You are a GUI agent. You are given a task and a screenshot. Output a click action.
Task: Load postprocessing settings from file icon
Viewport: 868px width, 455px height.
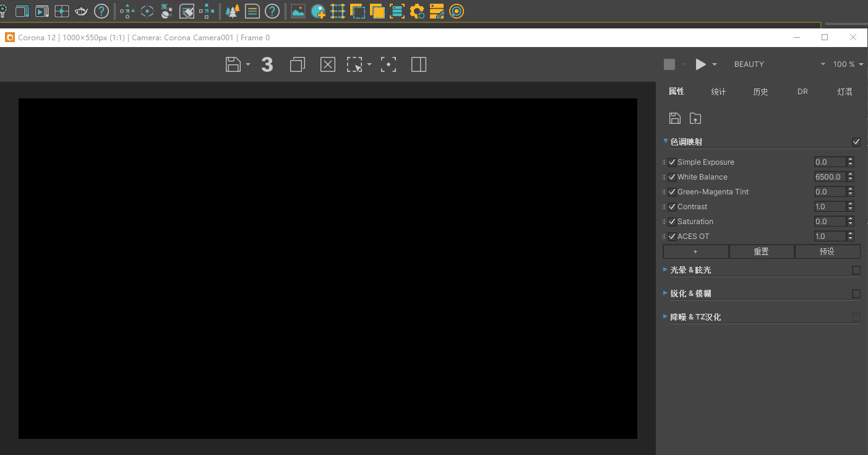tap(695, 118)
